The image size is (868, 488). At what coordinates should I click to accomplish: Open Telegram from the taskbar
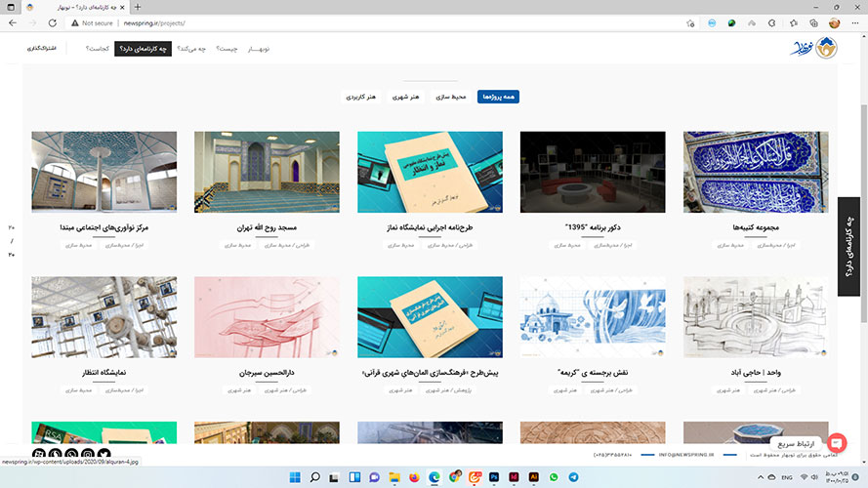coord(573,477)
